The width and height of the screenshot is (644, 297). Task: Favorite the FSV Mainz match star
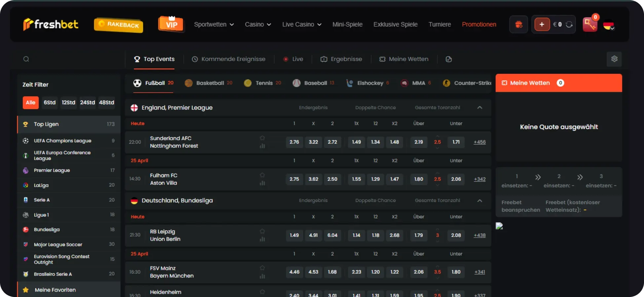click(x=262, y=268)
